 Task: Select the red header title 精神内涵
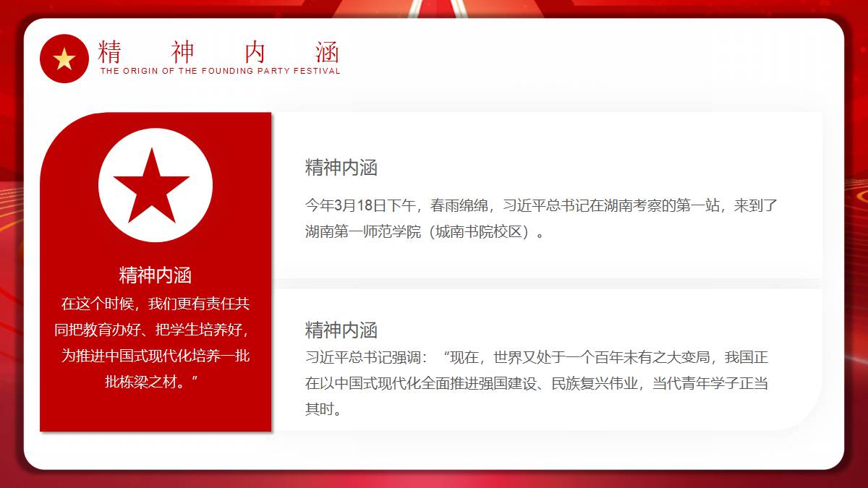point(218,52)
